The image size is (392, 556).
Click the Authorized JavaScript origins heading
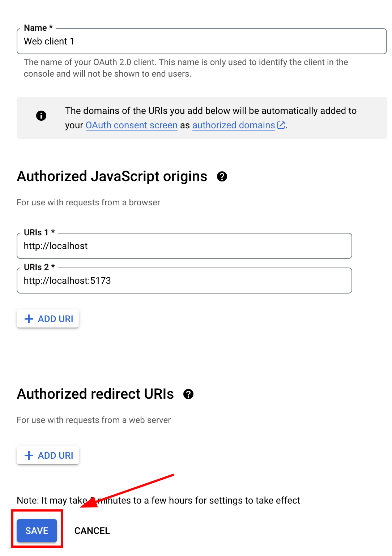pos(112,176)
